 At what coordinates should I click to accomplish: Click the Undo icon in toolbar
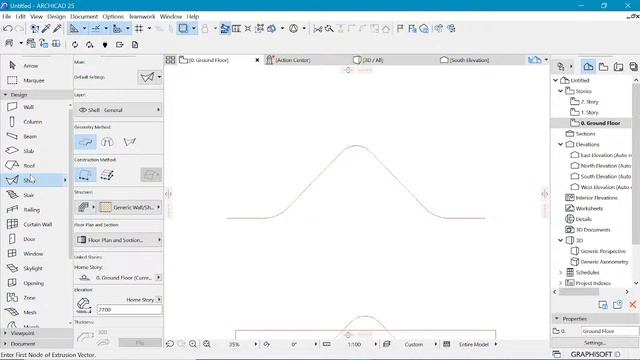[7, 29]
